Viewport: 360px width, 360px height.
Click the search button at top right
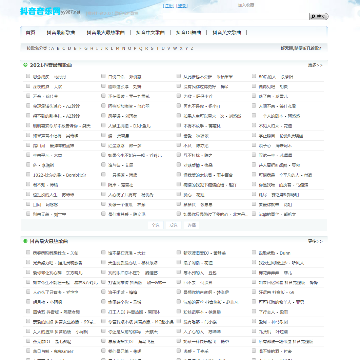pos(319,16)
